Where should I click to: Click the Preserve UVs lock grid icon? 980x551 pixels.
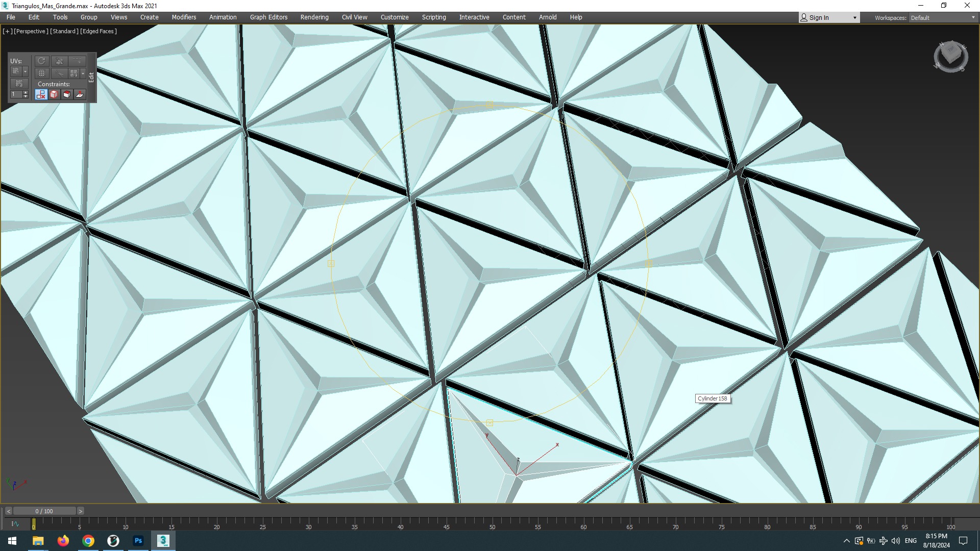point(16,71)
